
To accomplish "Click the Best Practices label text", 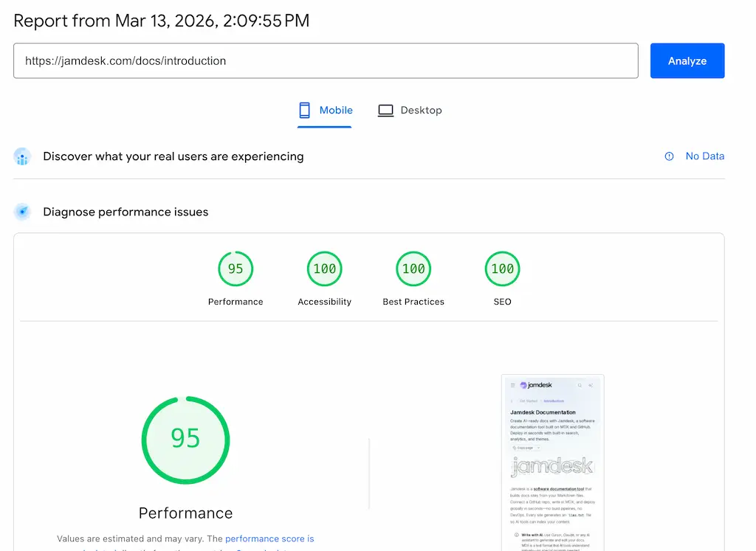I will (x=413, y=301).
